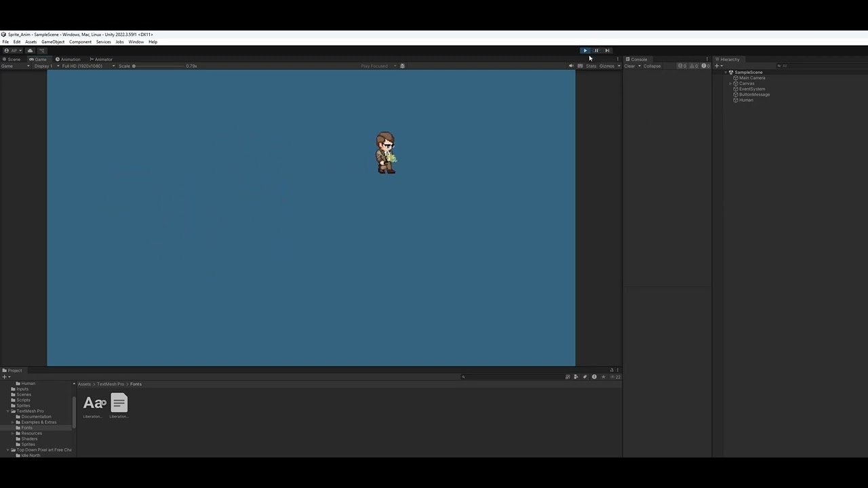This screenshot has width=868, height=488.
Task: Switch to the Animator tab
Action: coord(101,59)
